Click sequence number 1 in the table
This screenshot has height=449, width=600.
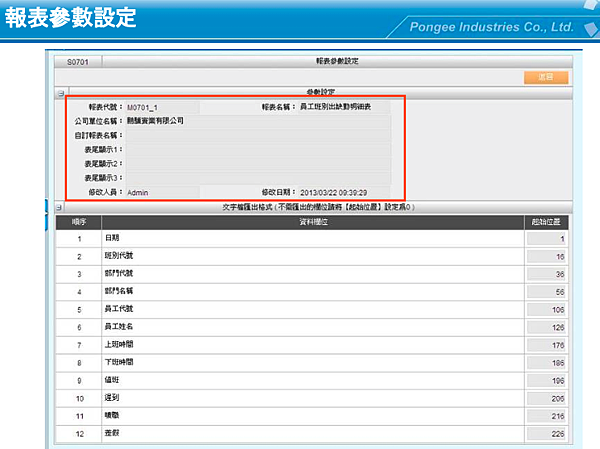[79, 239]
